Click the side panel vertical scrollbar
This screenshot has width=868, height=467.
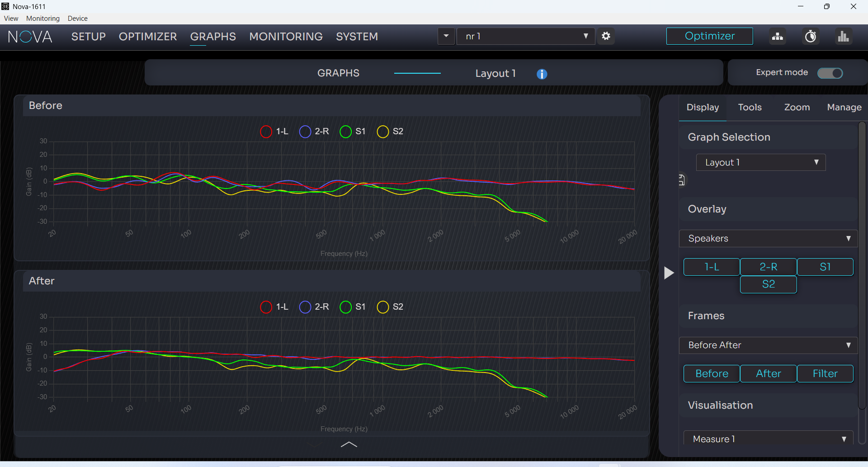pyautogui.click(x=862, y=266)
